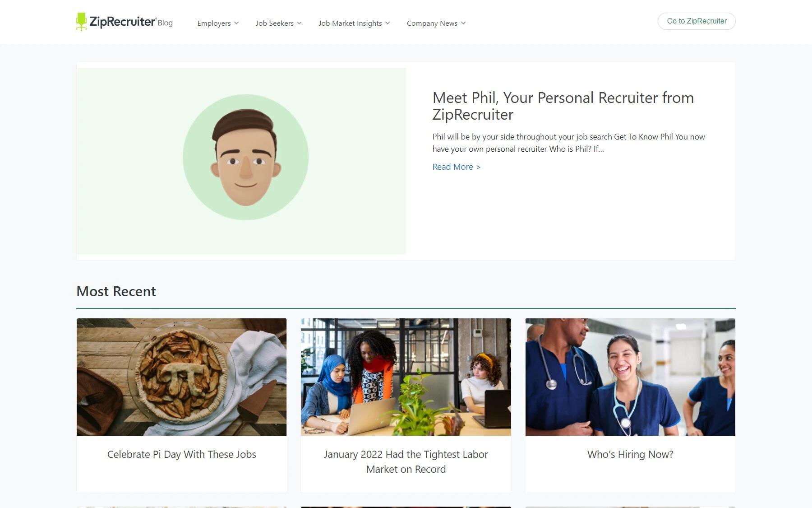Click the ZipRecruiter green chair logo icon
Screen dimensions: 812x508
[81, 22]
